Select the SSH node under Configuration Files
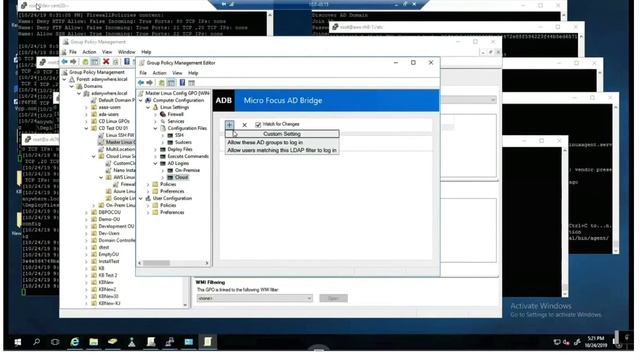 (x=179, y=135)
